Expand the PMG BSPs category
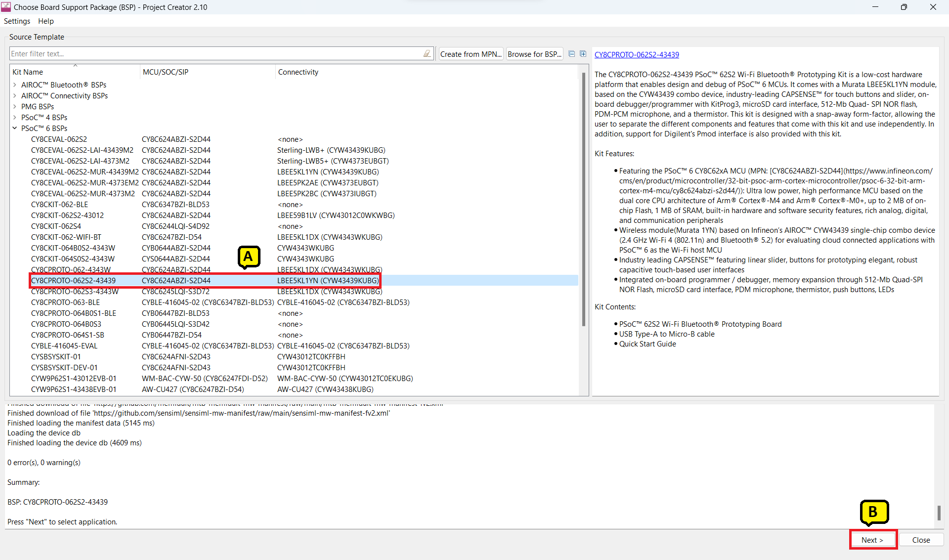 coord(15,107)
